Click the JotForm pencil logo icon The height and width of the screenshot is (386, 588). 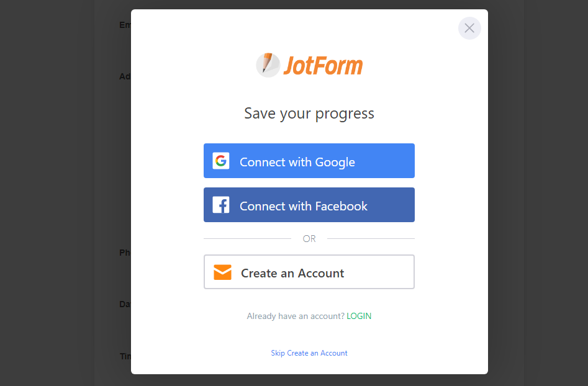268,65
